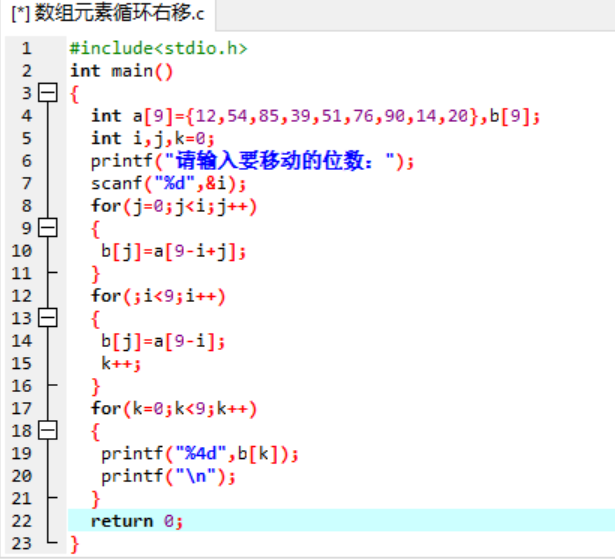
Task: Click the printf("%4d",b[k]); statement
Action: coord(200,454)
